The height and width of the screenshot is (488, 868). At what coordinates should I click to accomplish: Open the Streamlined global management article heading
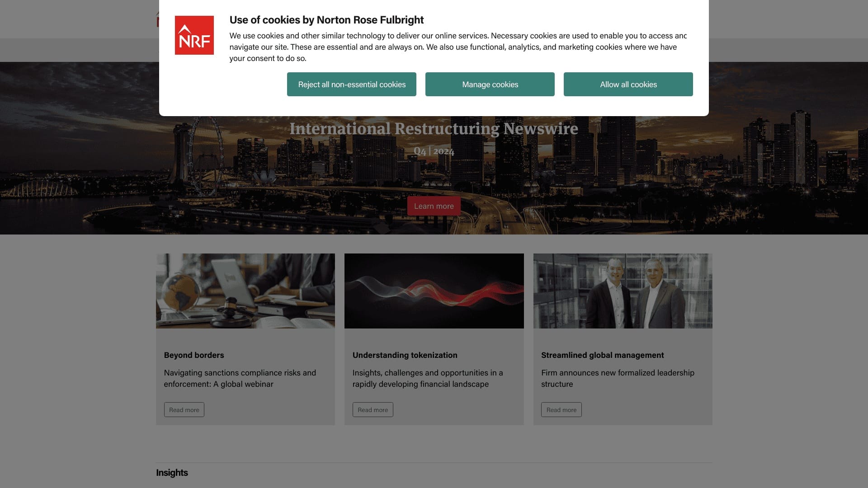coord(603,355)
